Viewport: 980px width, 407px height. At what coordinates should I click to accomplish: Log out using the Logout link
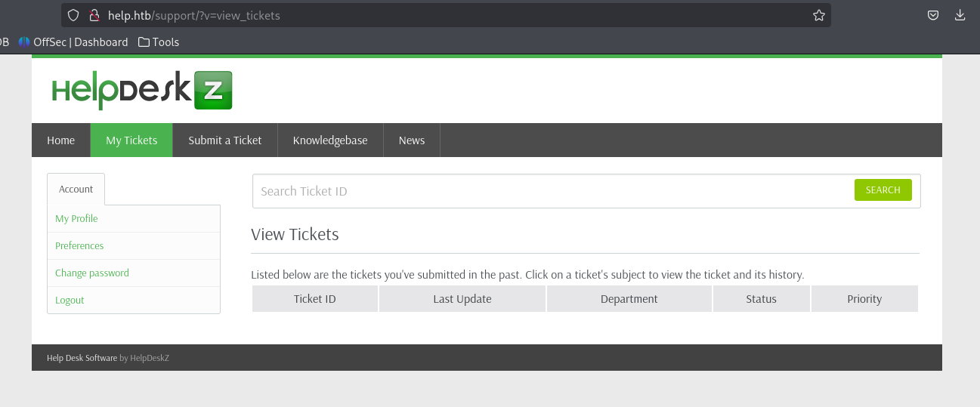pyautogui.click(x=70, y=301)
